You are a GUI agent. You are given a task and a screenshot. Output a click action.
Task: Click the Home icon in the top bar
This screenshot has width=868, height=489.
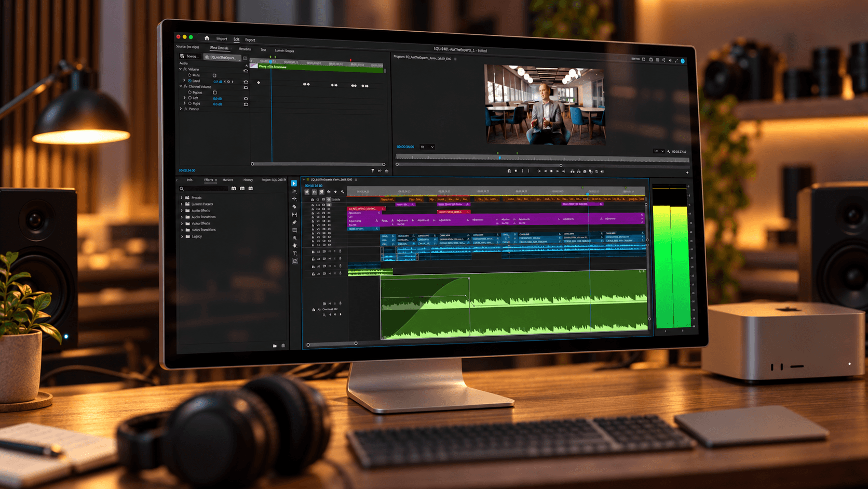(x=207, y=38)
